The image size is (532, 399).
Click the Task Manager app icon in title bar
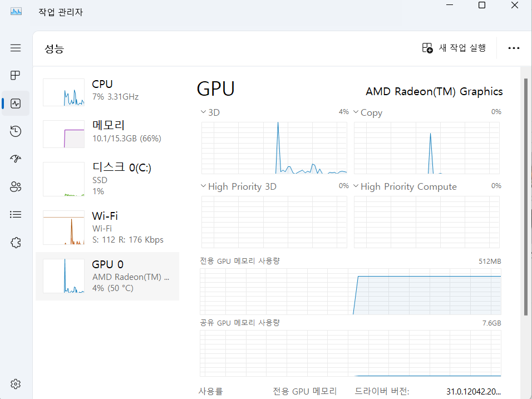[16, 12]
